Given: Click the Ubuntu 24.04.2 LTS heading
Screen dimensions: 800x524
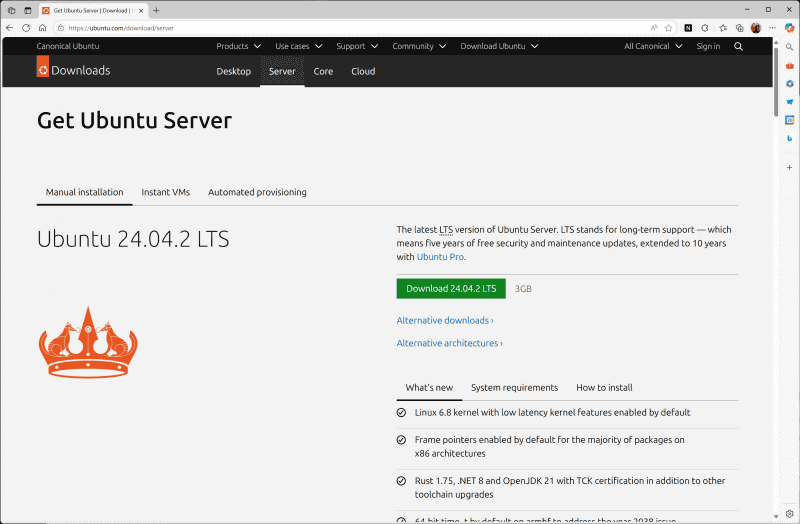Looking at the screenshot, I should point(133,239).
